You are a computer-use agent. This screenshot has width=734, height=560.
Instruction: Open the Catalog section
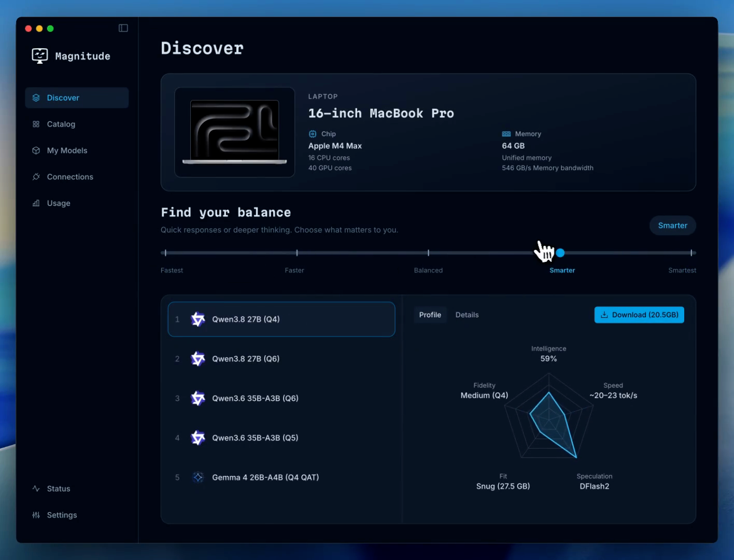tap(77, 124)
